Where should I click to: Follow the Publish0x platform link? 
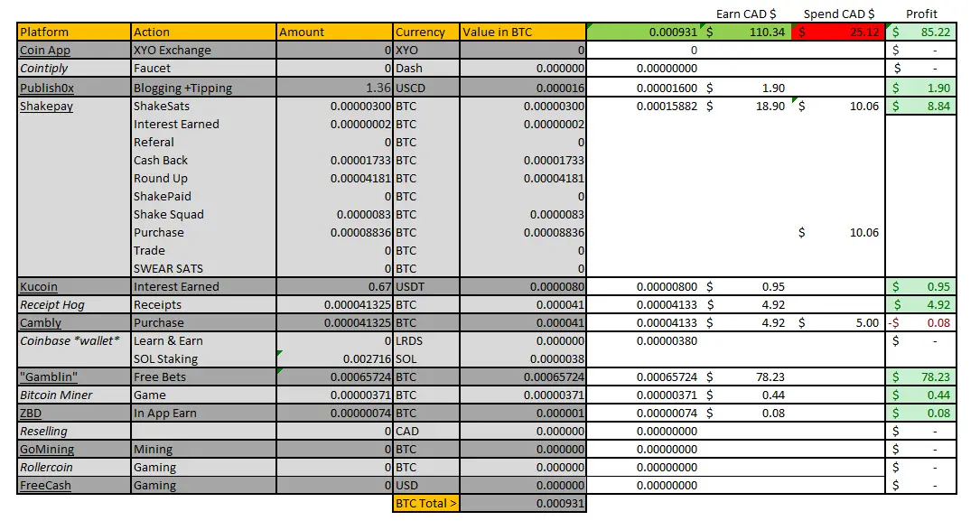coord(47,88)
